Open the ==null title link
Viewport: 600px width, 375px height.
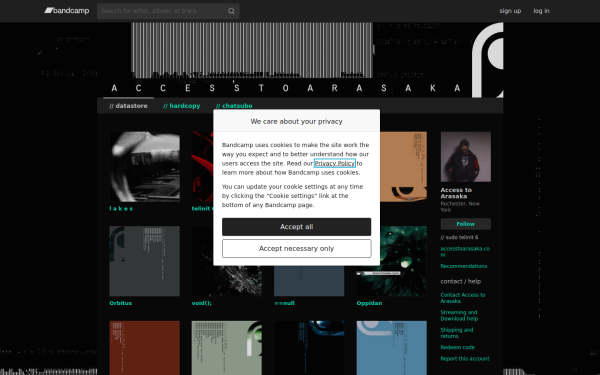(x=284, y=303)
